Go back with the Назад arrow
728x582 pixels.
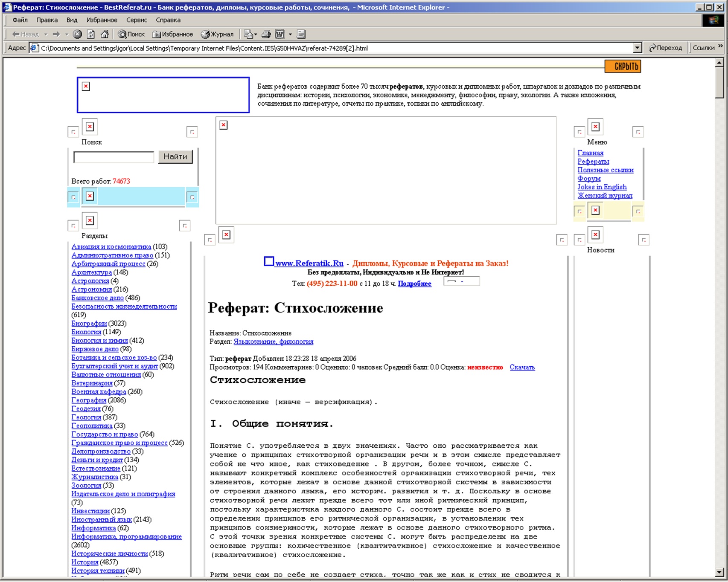(25, 34)
